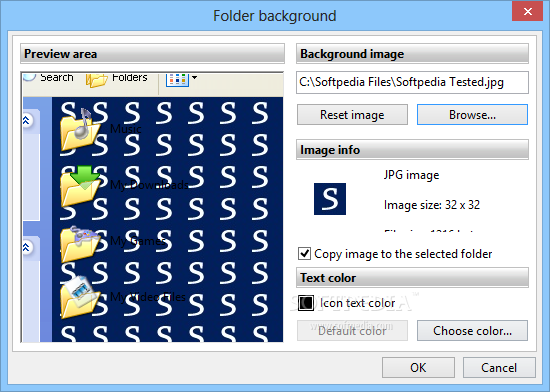Click the 'Icon text color' label

[357, 303]
